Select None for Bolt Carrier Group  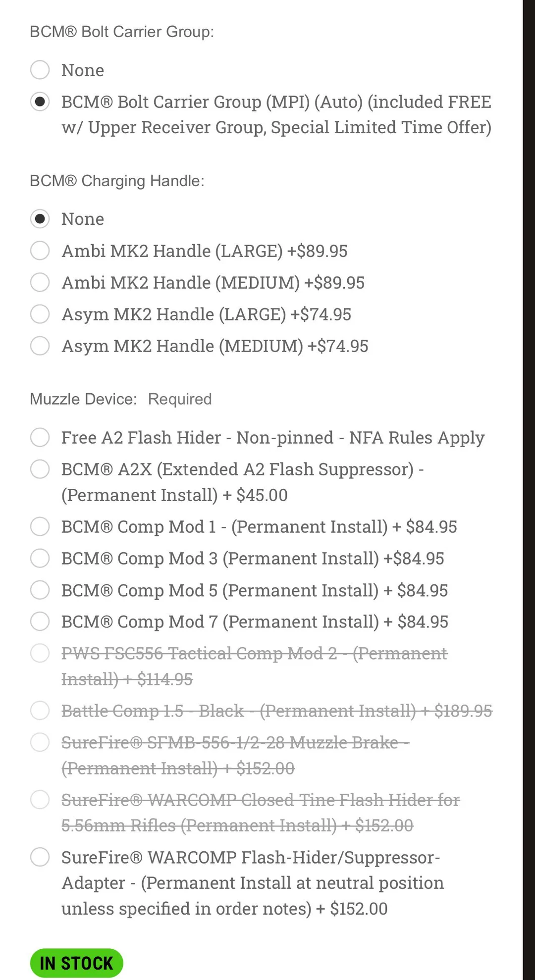pos(40,70)
